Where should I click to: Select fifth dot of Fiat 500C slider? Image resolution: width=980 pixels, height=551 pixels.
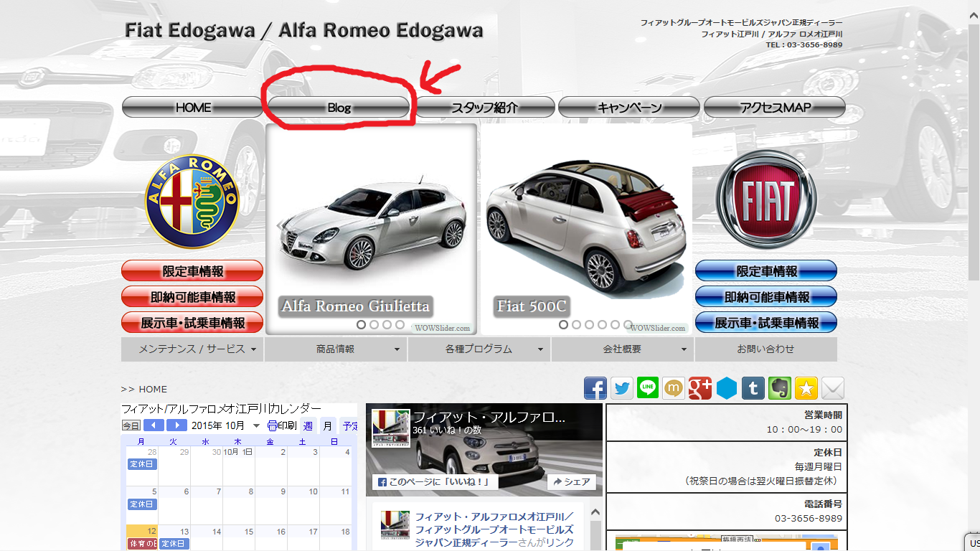pos(616,325)
